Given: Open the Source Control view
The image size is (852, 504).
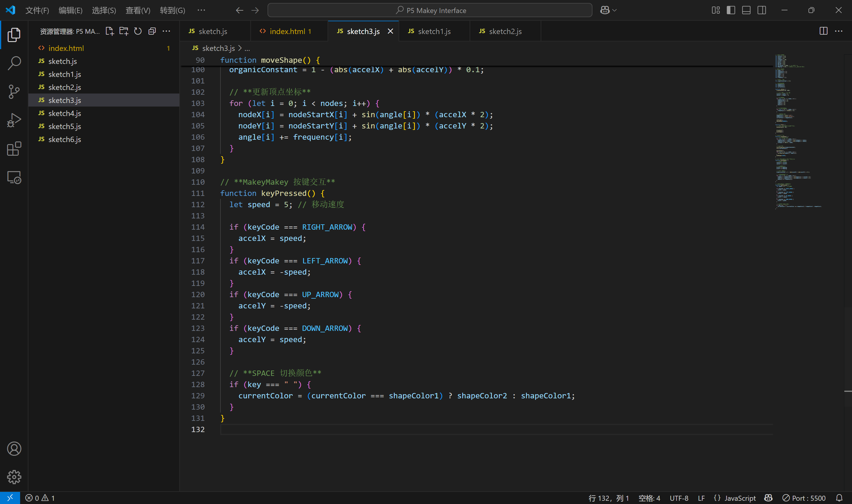Looking at the screenshot, I should (14, 91).
